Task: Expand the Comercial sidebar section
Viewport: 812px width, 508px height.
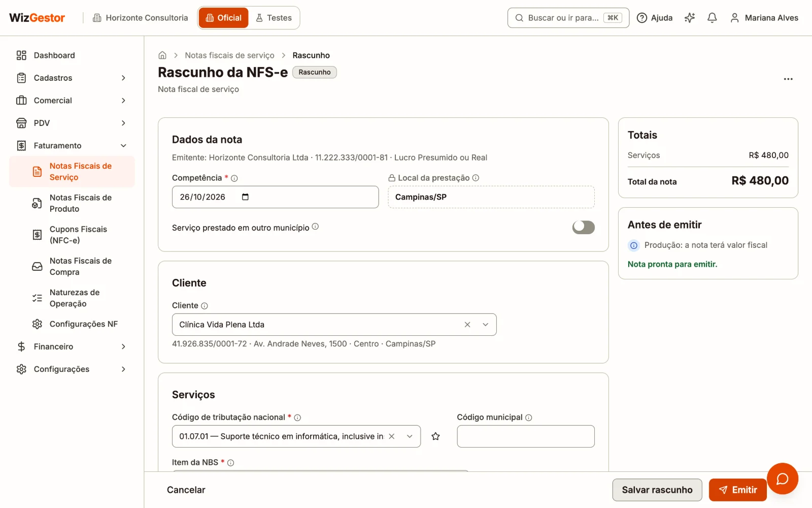Action: click(72, 101)
